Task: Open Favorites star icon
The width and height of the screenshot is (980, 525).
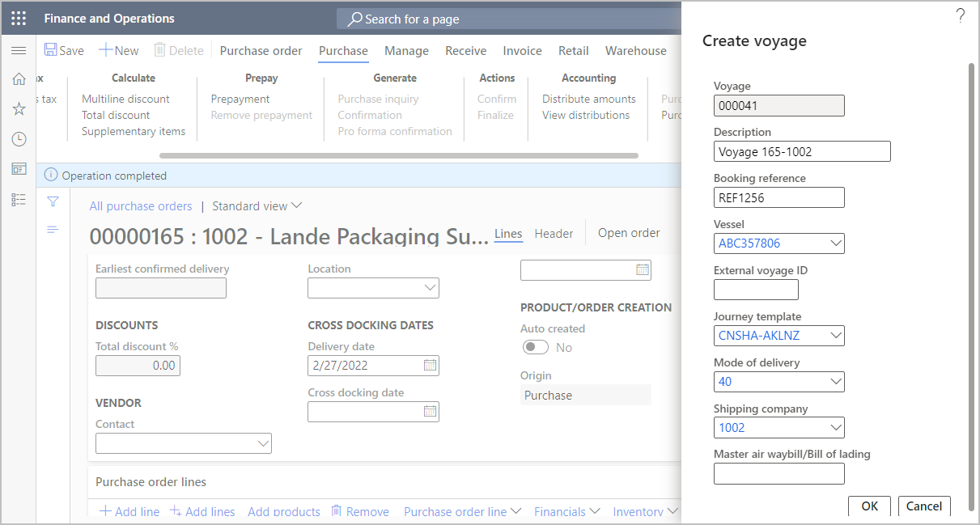Action: coord(19,108)
